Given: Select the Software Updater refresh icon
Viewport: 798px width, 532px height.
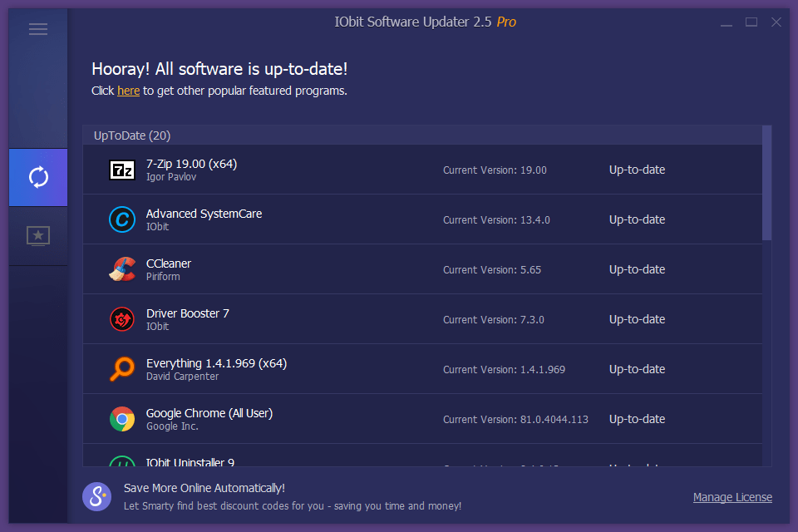Looking at the screenshot, I should point(37,177).
